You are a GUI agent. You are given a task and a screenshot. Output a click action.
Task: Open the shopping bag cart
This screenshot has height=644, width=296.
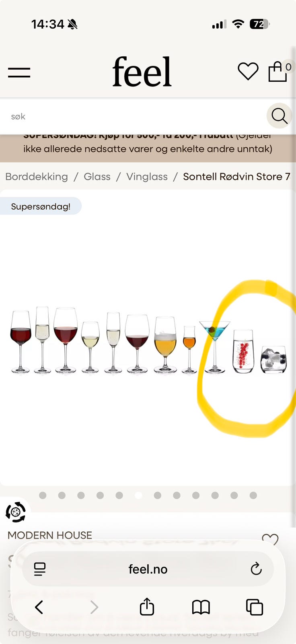tap(278, 71)
